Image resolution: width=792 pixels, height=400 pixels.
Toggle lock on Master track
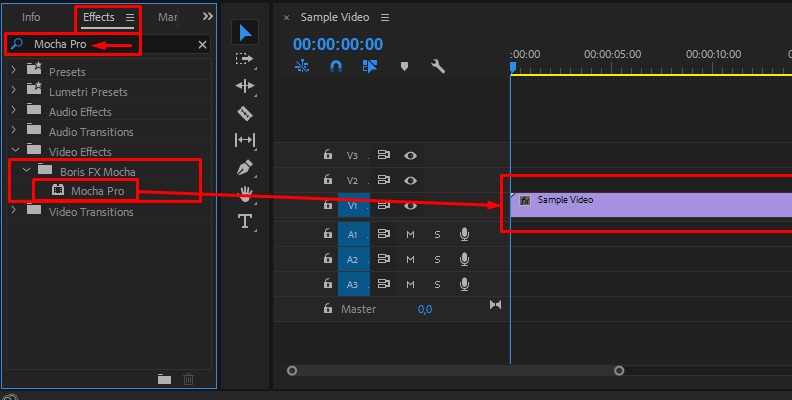coord(328,308)
